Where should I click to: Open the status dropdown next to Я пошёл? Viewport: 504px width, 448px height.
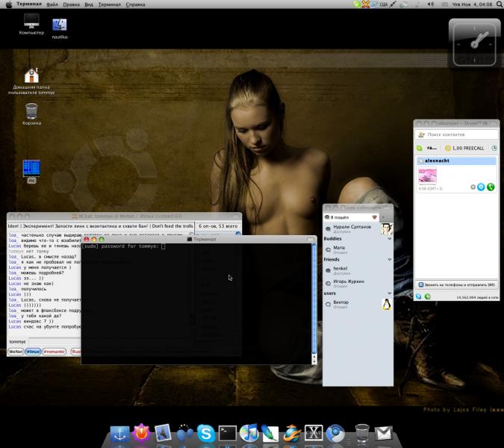[x=384, y=217]
